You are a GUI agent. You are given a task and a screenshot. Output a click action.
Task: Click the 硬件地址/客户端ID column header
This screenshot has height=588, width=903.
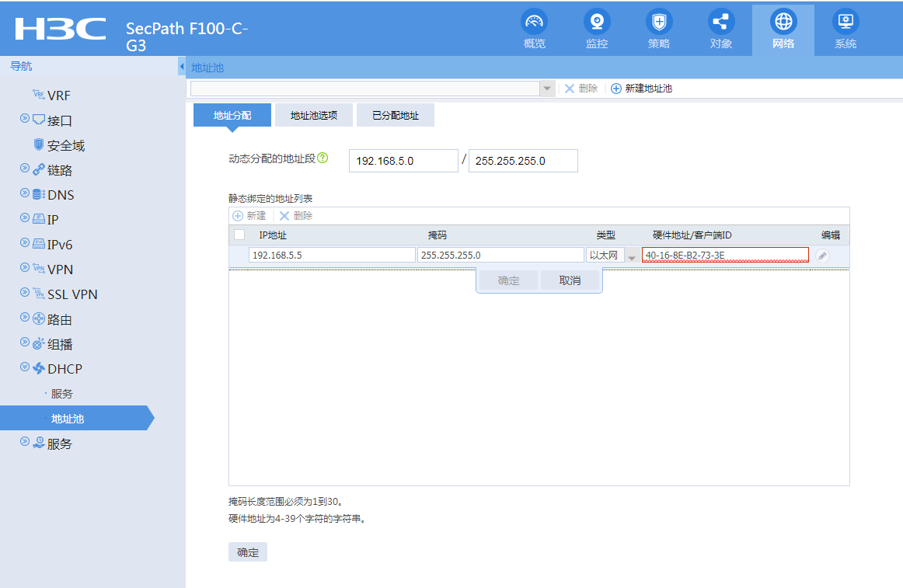[692, 235]
